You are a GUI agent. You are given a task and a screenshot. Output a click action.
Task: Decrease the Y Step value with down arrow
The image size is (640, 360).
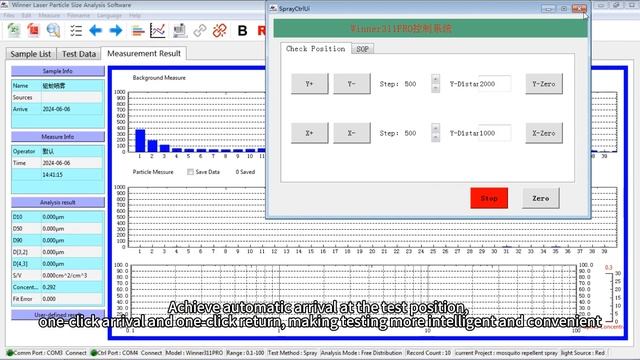pos(436,88)
